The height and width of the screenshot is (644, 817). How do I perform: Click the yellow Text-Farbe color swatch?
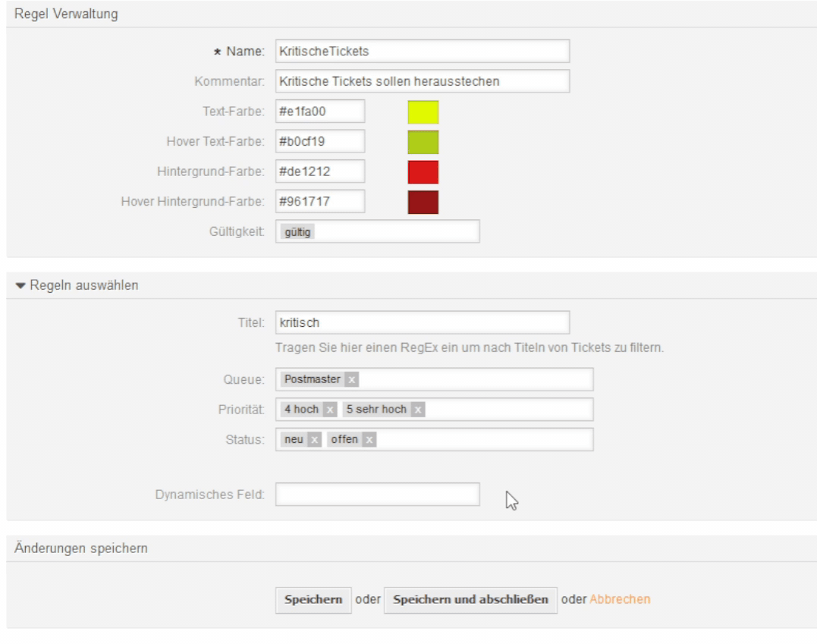pyautogui.click(x=423, y=112)
